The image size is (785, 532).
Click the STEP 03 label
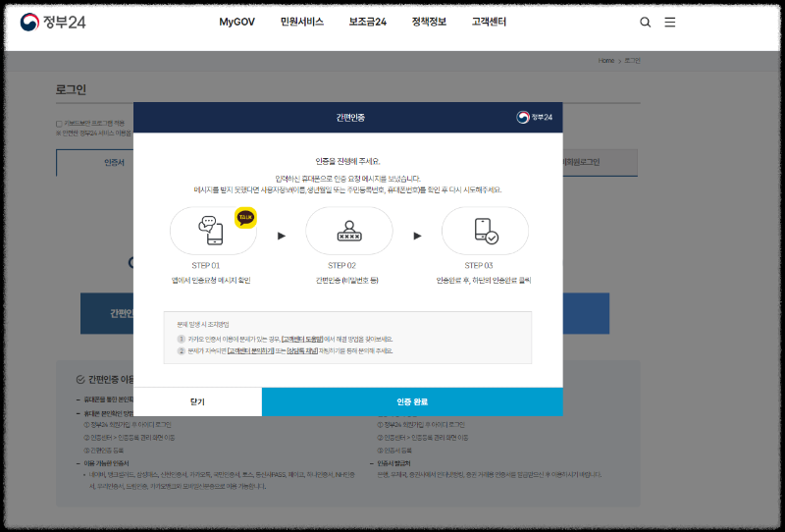pyautogui.click(x=479, y=265)
